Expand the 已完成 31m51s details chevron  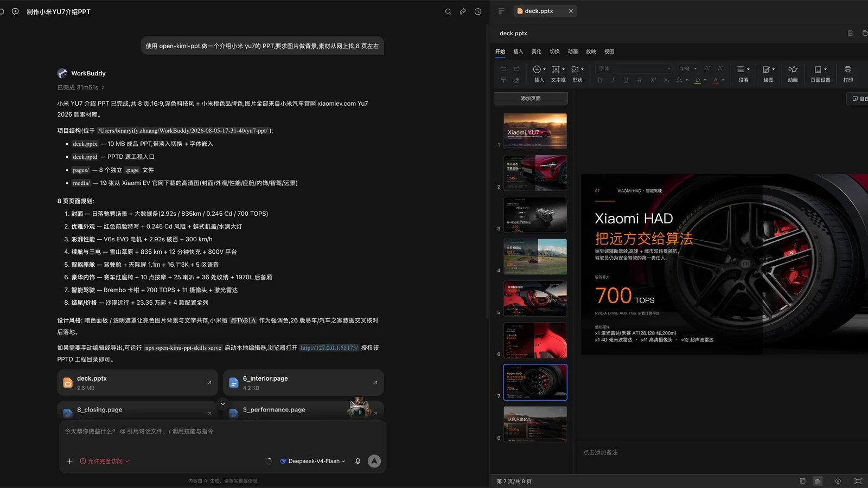pyautogui.click(x=103, y=87)
